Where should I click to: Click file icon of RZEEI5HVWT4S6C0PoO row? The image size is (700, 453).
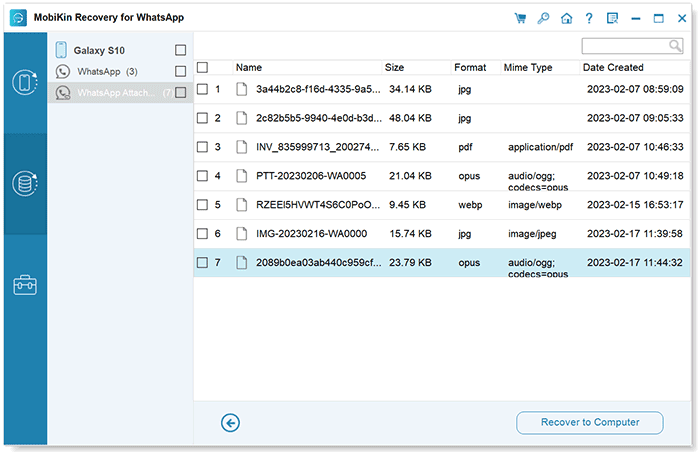point(242,205)
